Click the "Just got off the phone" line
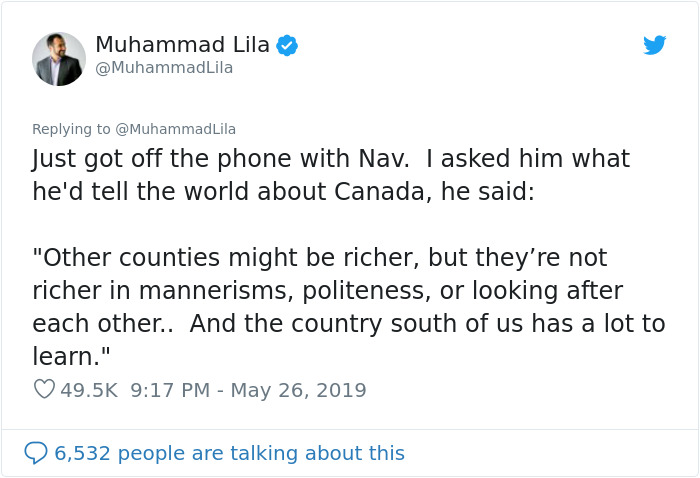700x478 pixels. pyautogui.click(x=331, y=158)
